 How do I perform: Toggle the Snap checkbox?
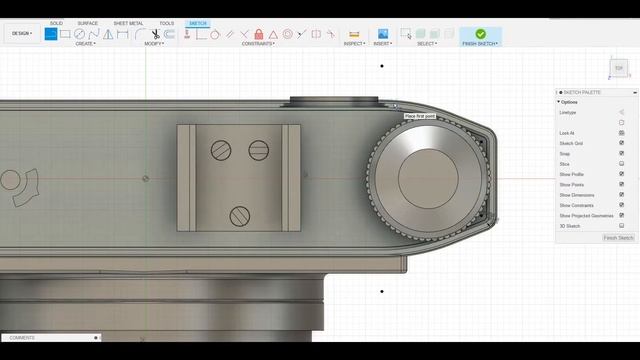tap(622, 153)
